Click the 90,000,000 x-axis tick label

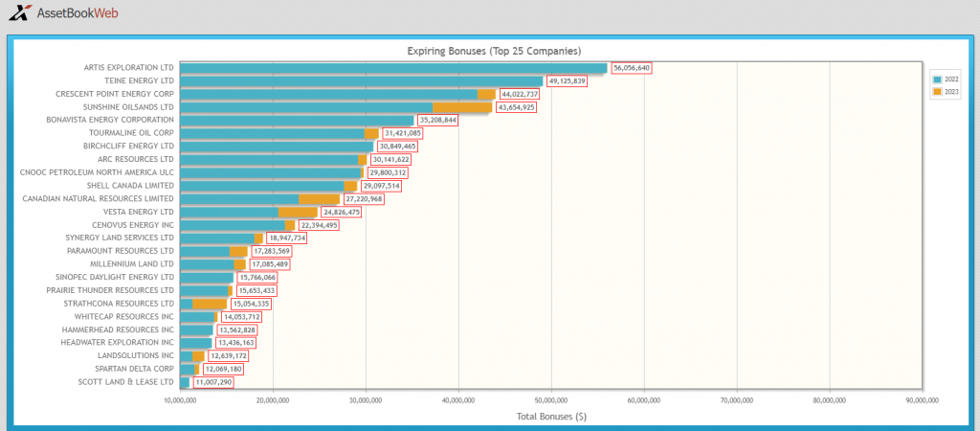point(923,399)
